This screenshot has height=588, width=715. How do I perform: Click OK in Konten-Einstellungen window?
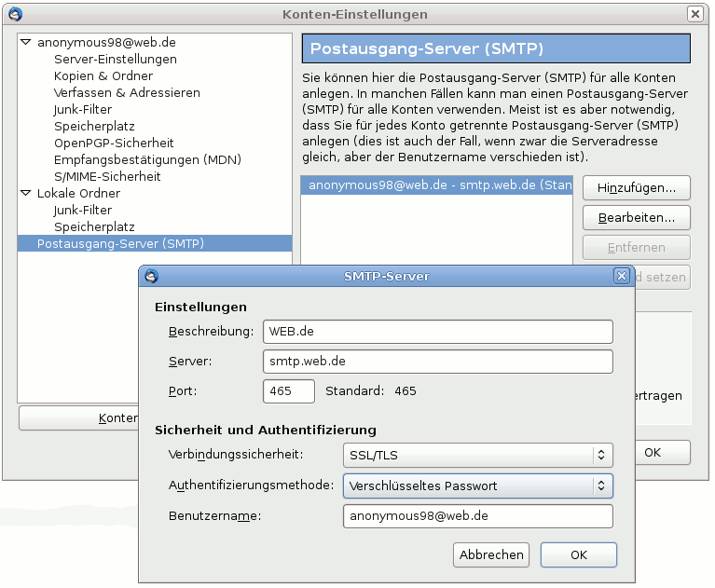pyautogui.click(x=662, y=453)
